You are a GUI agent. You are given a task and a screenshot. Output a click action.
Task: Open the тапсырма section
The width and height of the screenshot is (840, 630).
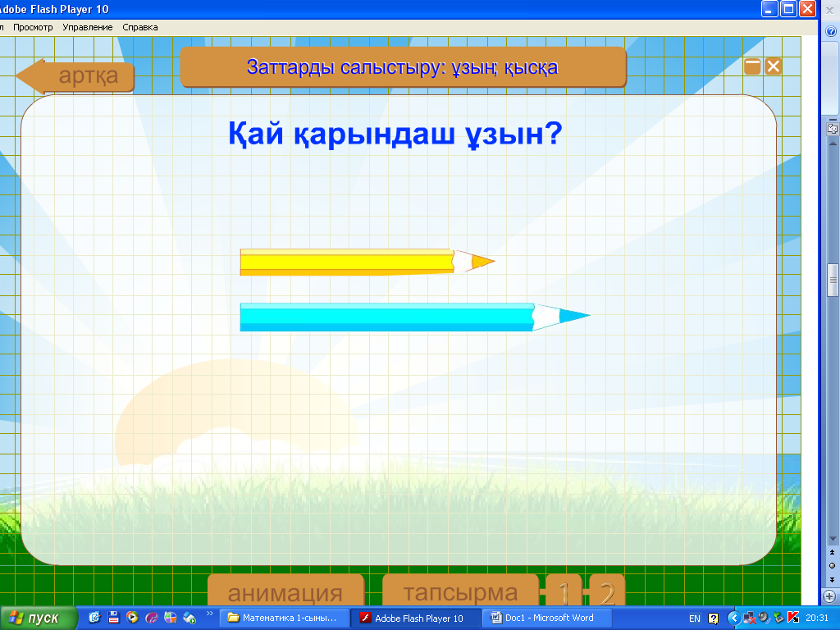click(x=461, y=591)
